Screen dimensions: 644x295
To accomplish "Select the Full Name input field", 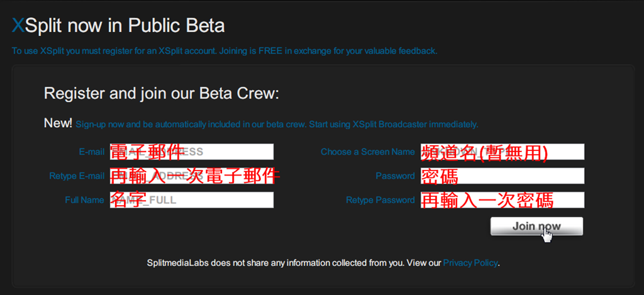I will click(191, 200).
